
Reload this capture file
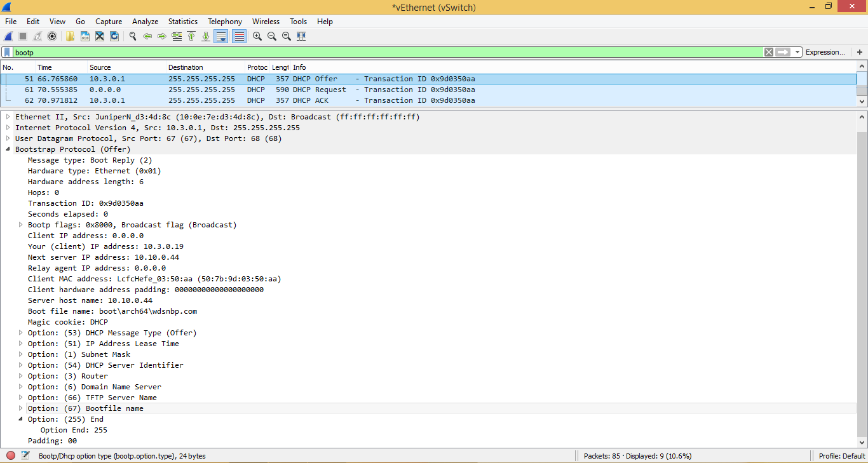(x=114, y=36)
